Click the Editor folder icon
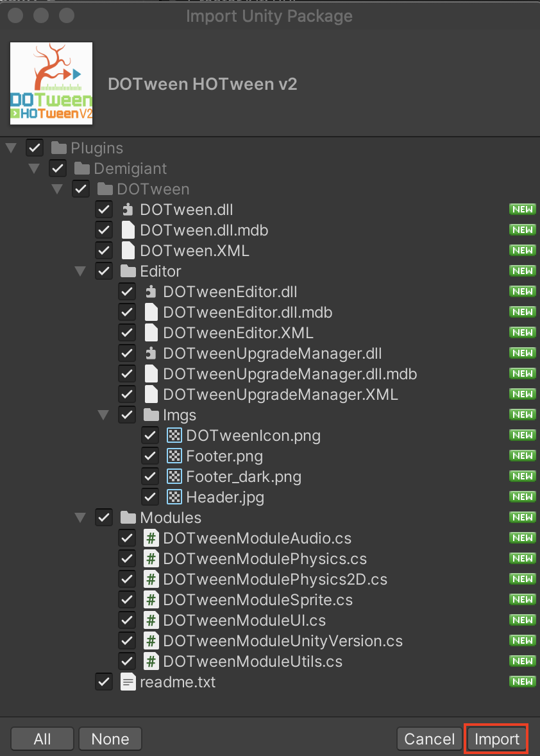 [x=128, y=271]
